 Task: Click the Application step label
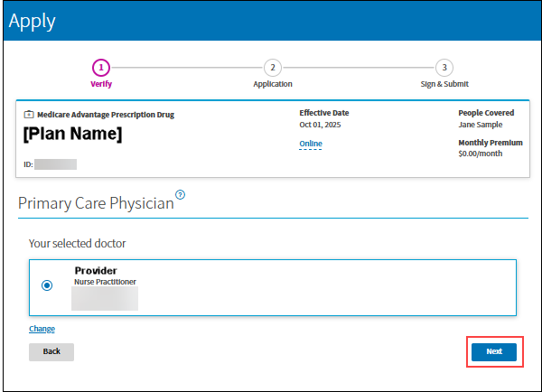273,84
